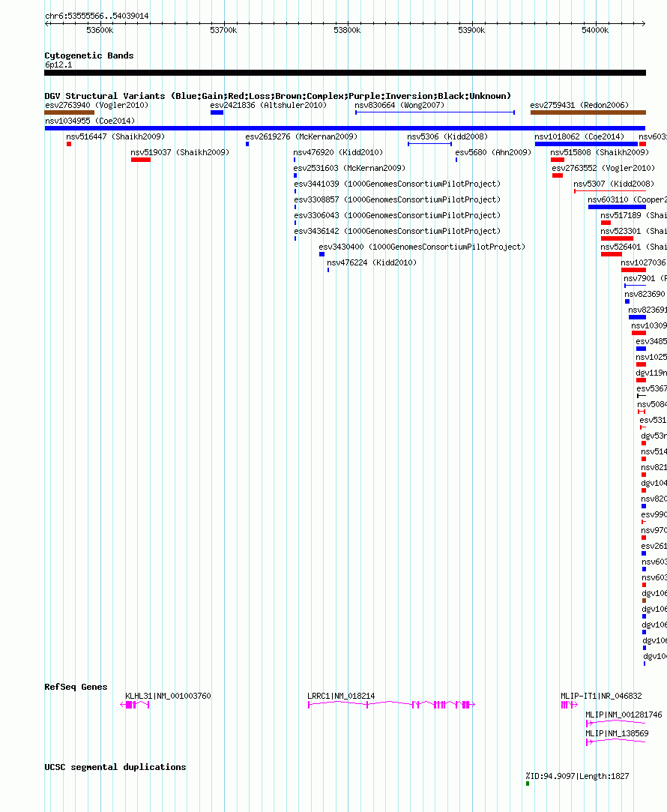This screenshot has width=667, height=812.
Task: Open esv2619276 (McKernan2009) variant
Action: [302, 136]
